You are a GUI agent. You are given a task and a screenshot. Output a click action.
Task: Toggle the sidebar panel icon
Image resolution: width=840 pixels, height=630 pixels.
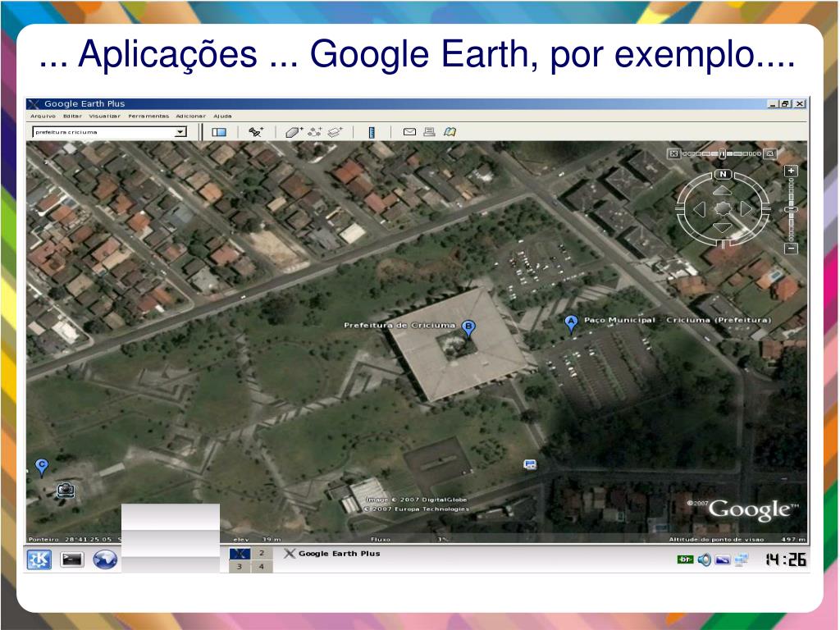point(218,132)
